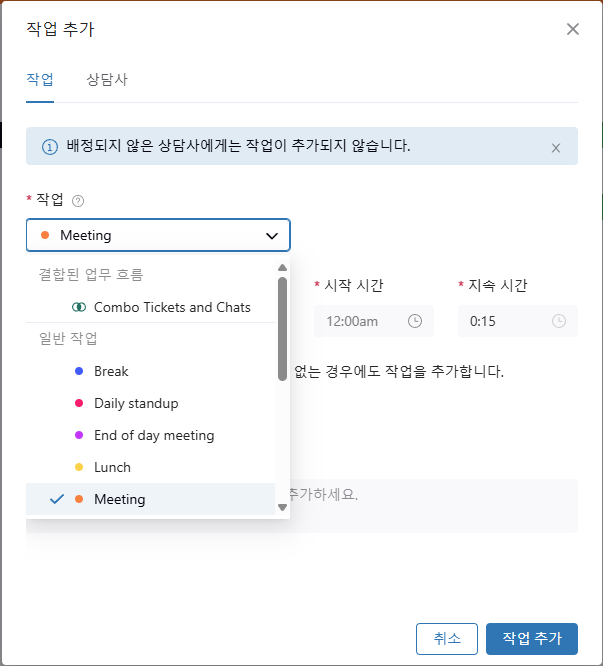Click the scrollbar down arrow in dropdown

coord(282,507)
